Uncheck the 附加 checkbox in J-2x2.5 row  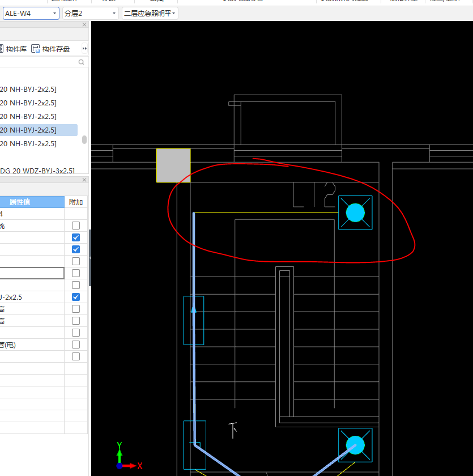click(76, 297)
